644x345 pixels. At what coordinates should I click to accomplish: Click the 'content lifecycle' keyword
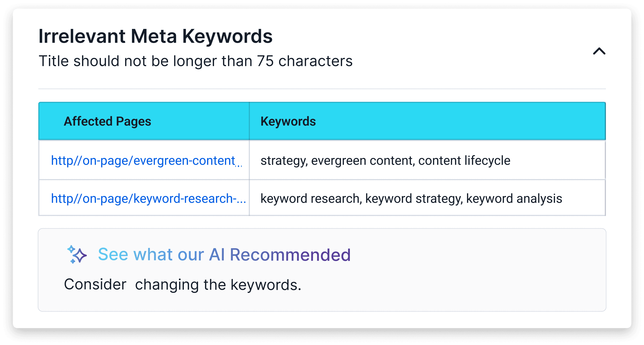[464, 161]
